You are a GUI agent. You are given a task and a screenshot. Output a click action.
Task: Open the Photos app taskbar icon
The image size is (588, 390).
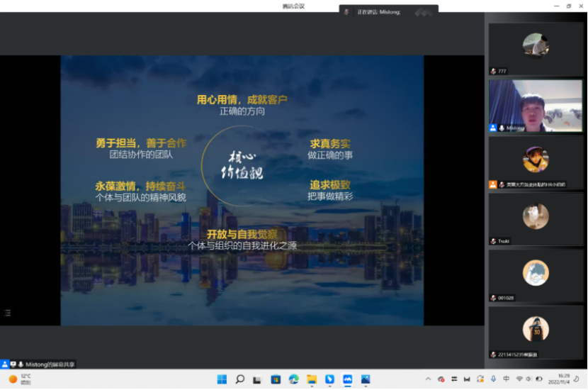pyautogui.click(x=366, y=379)
